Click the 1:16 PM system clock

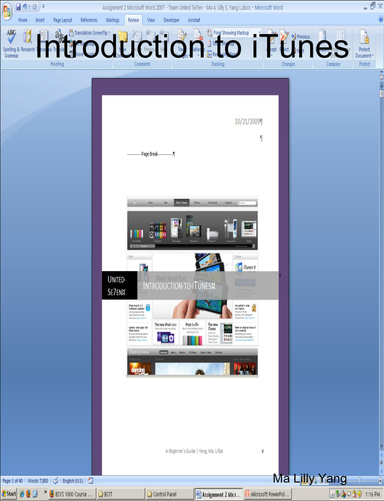tap(372, 494)
